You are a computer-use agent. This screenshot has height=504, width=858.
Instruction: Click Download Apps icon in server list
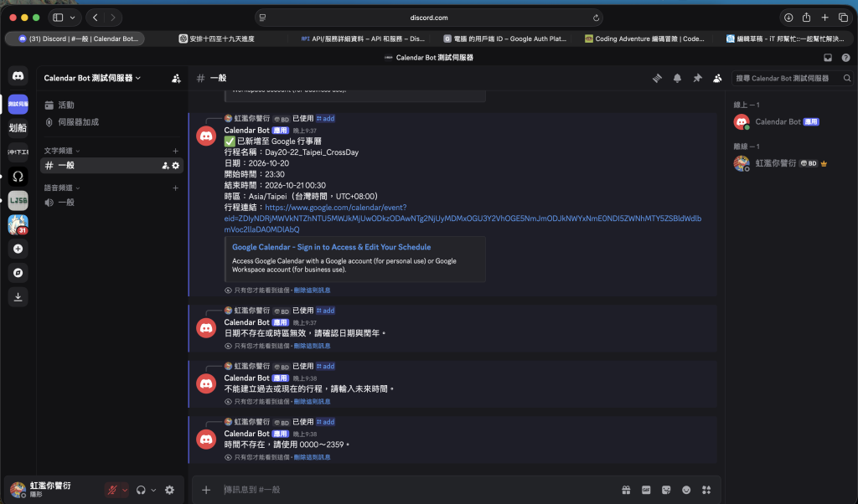pyautogui.click(x=18, y=297)
